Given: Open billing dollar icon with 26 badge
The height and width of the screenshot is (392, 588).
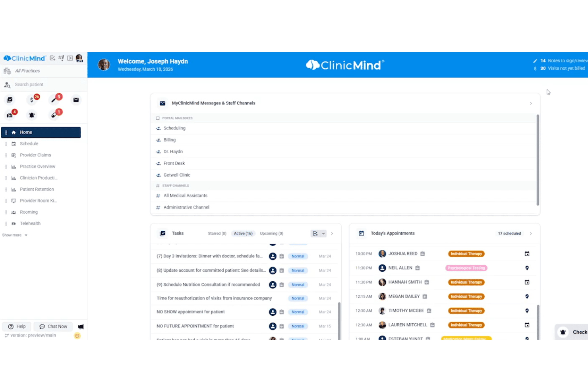Looking at the screenshot, I should tap(33, 99).
